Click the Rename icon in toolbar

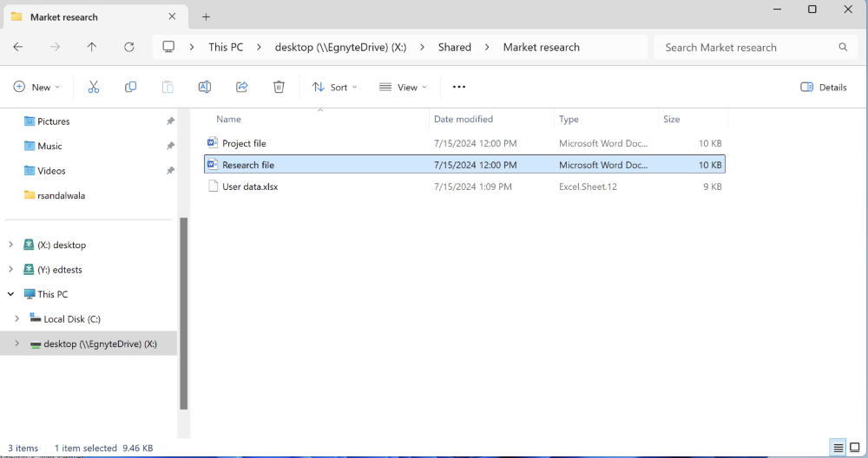tap(205, 87)
